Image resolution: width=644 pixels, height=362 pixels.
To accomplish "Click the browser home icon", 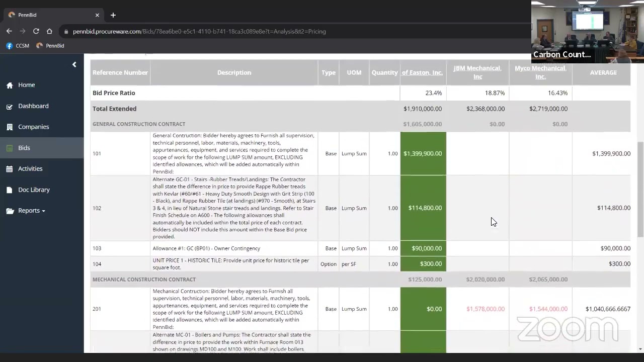I will click(x=49, y=31).
